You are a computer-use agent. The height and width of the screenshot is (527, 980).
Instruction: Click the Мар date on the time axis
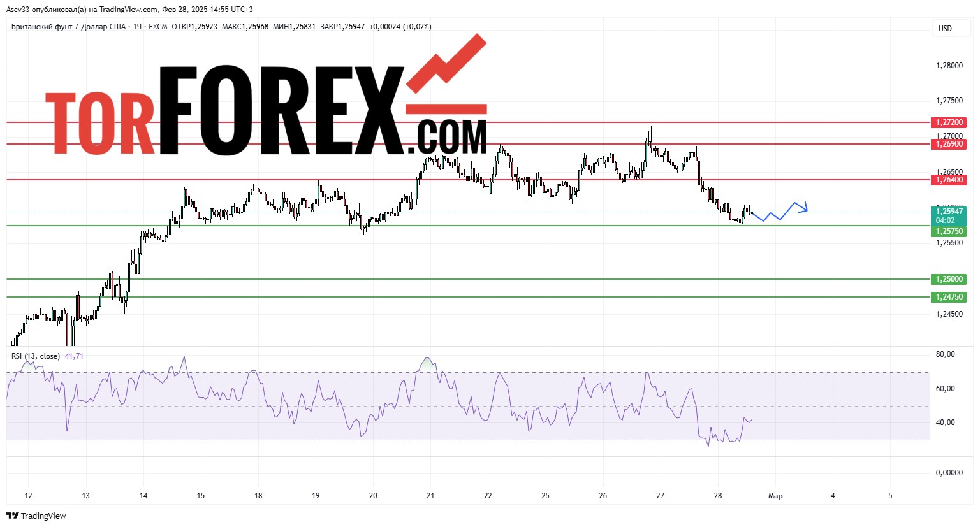[x=775, y=496]
